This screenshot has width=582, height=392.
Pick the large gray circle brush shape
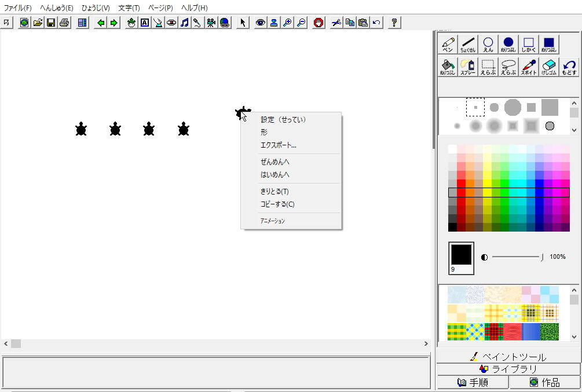coord(513,107)
